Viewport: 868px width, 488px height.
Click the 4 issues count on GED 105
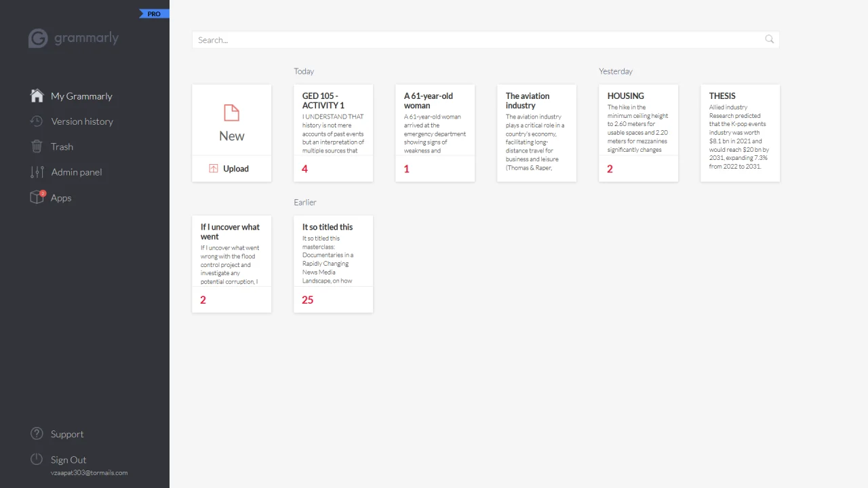pos(304,169)
